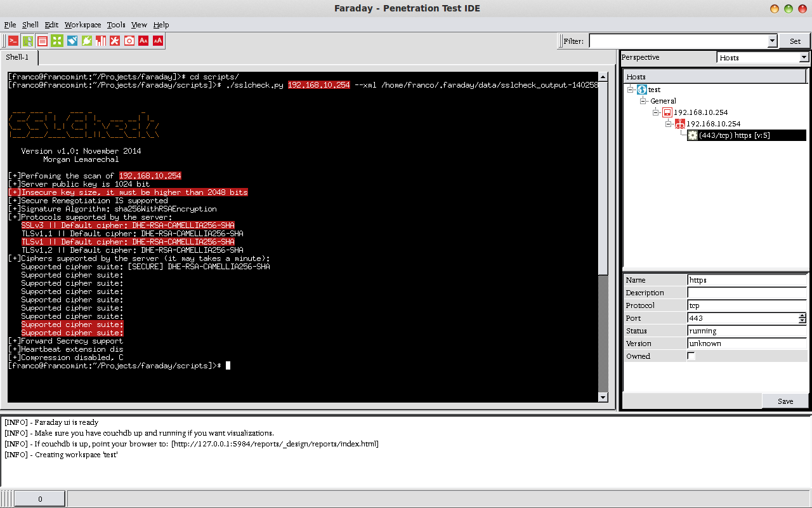Click the Save button in properties panel

pos(785,401)
